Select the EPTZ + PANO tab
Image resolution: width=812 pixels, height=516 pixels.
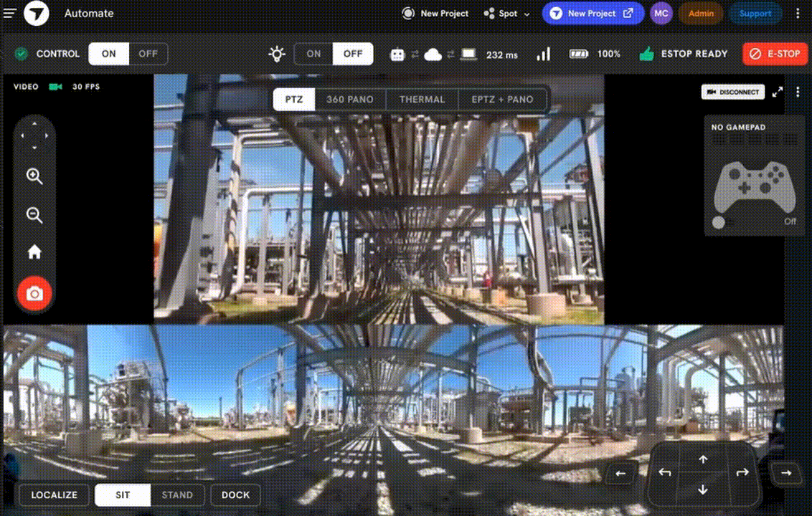pos(502,100)
